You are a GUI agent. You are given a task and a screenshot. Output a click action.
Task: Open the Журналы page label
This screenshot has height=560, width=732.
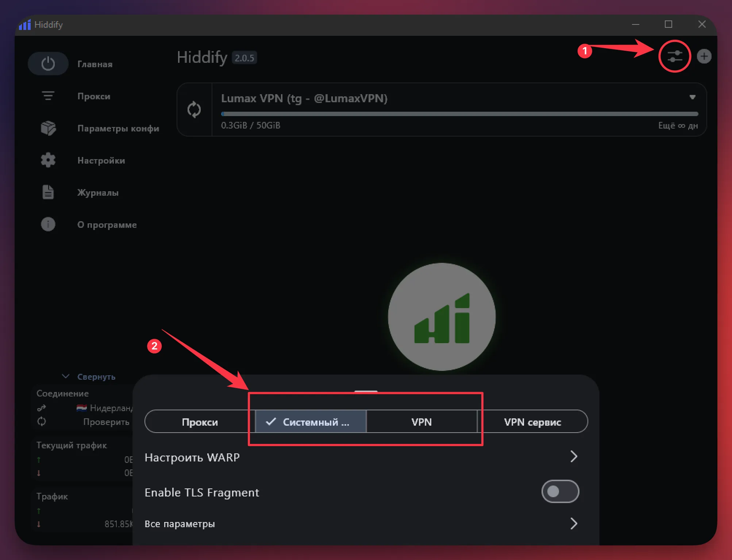(x=98, y=193)
